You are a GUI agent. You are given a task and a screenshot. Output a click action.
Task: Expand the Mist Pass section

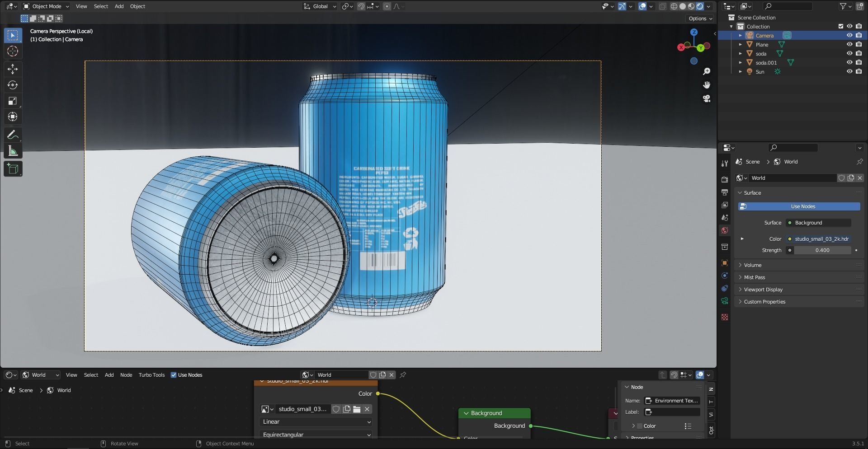click(x=754, y=277)
